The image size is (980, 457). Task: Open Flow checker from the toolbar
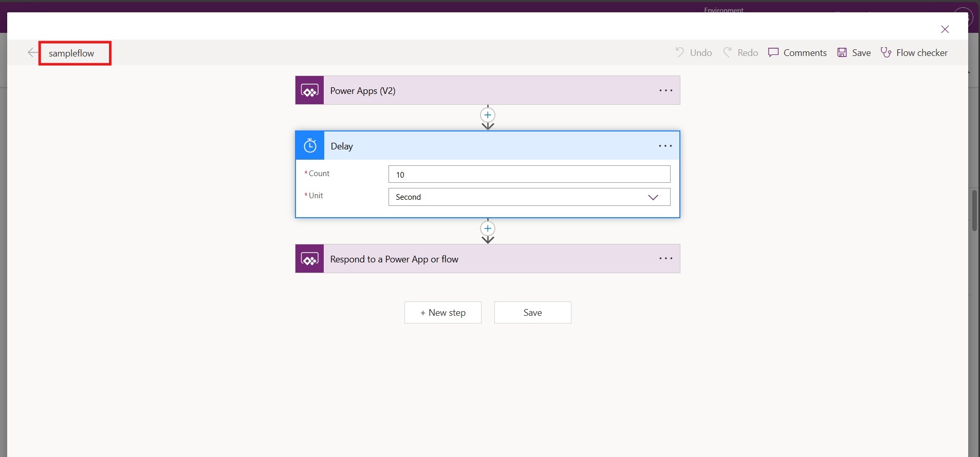click(x=914, y=53)
